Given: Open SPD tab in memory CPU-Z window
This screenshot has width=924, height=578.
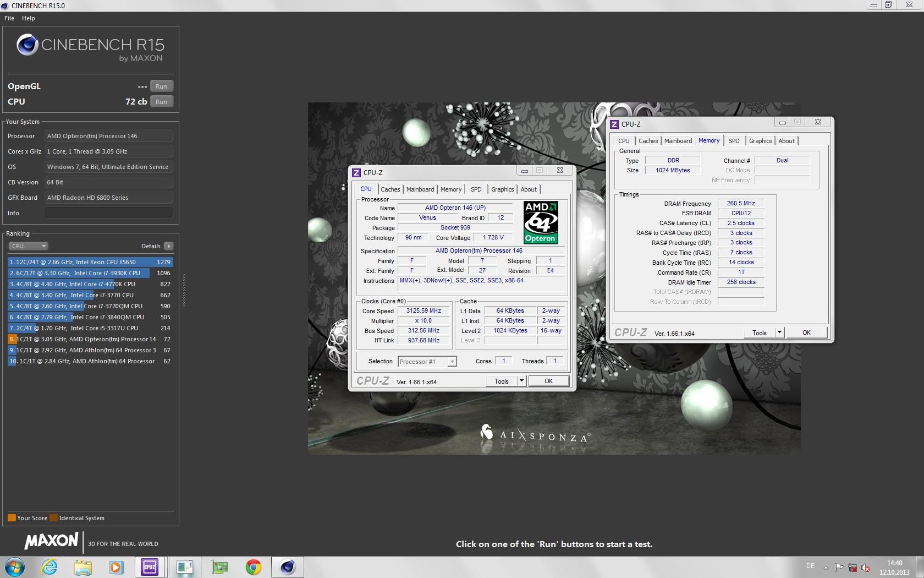Looking at the screenshot, I should [734, 141].
